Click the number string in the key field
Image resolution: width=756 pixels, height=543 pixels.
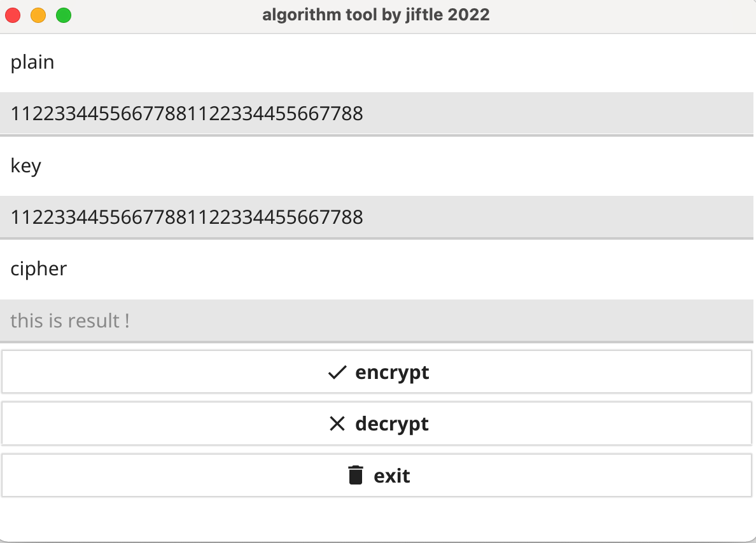[x=186, y=217]
